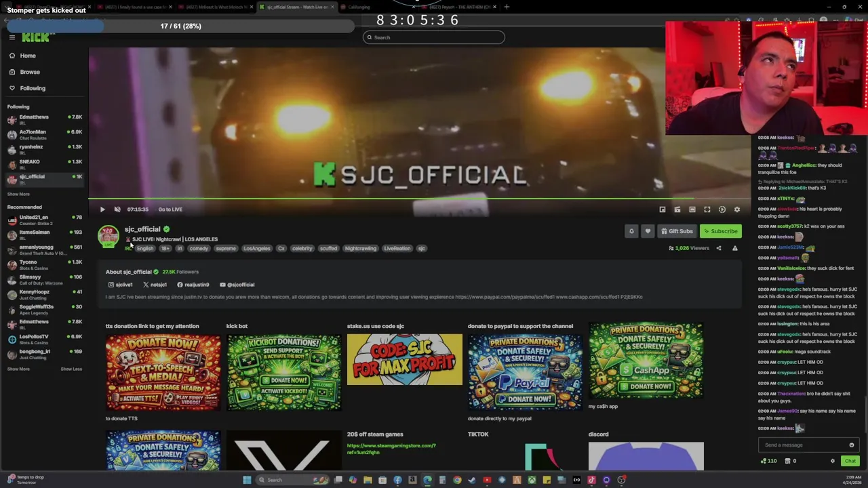Select the Nightcrawling tag

(361, 249)
